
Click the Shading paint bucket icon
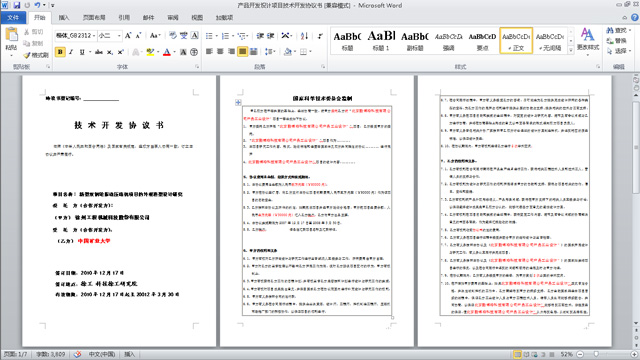pos(287,52)
